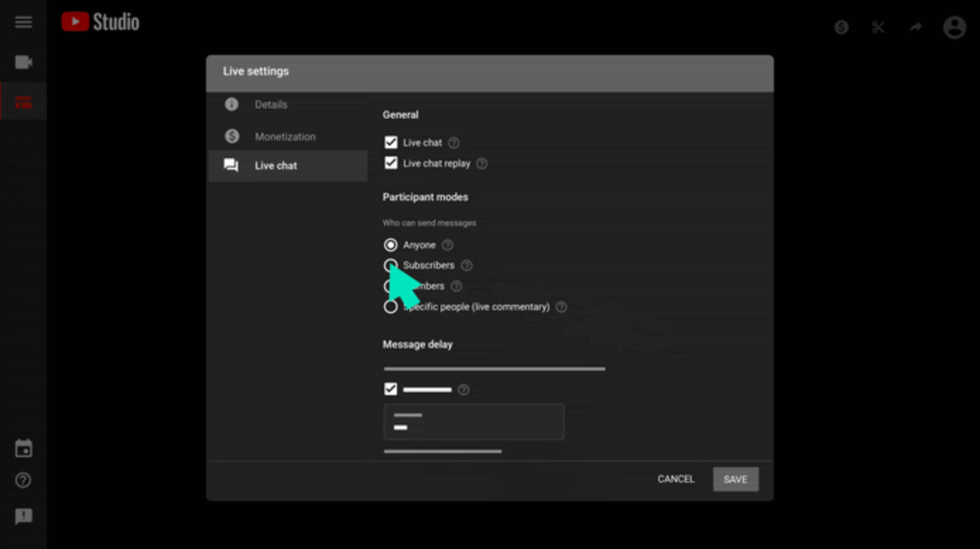Open the dropdown field under Message delay
The image size is (980, 549).
coord(474,421)
